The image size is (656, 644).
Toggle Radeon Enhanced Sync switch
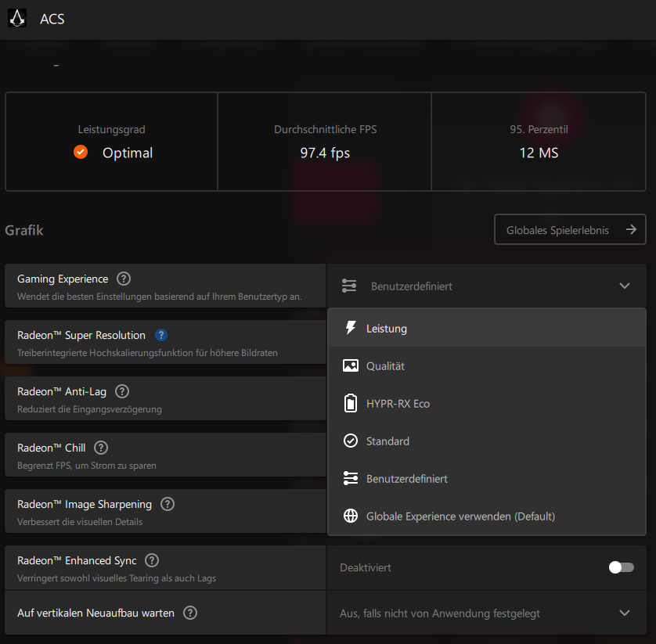click(x=622, y=567)
